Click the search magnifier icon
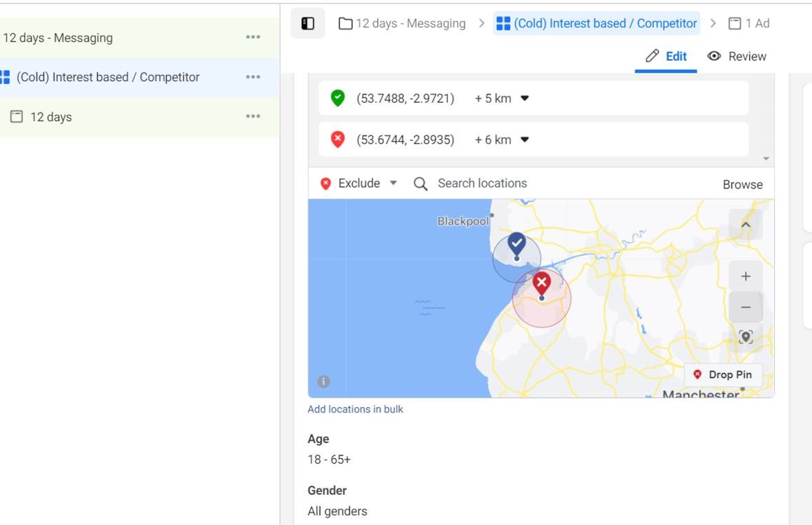 [x=420, y=184]
